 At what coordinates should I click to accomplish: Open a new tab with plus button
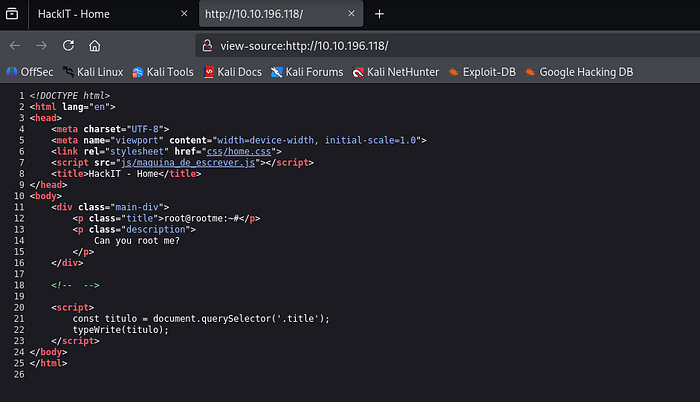pyautogui.click(x=379, y=14)
